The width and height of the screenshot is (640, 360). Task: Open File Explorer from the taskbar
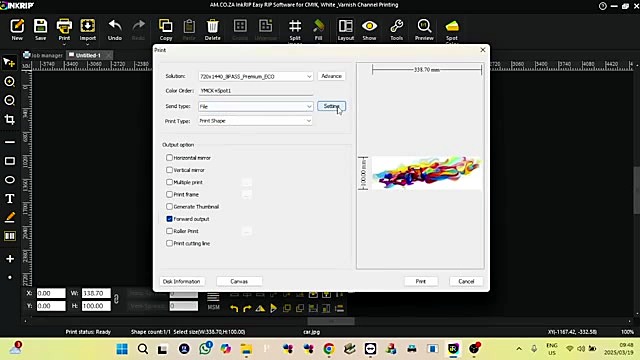[x=246, y=349]
